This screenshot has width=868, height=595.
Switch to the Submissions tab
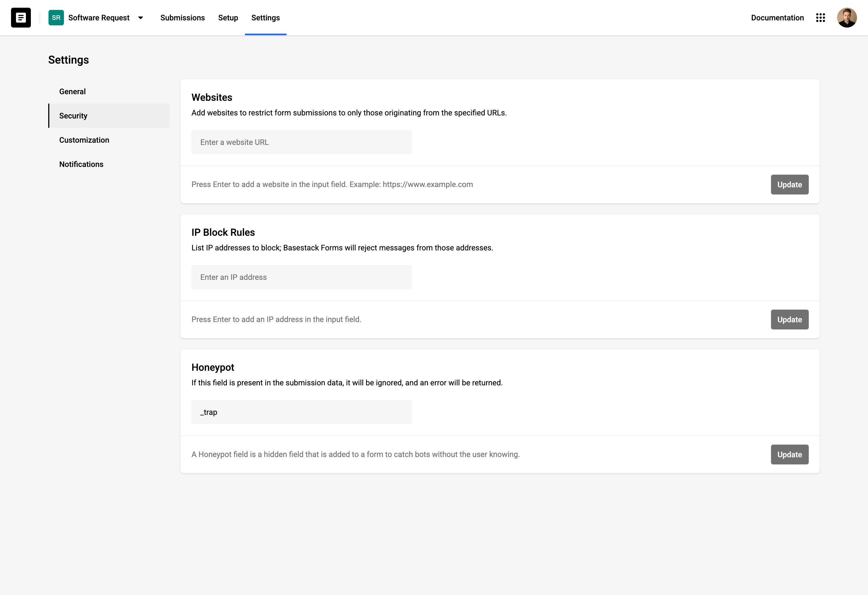pos(182,18)
